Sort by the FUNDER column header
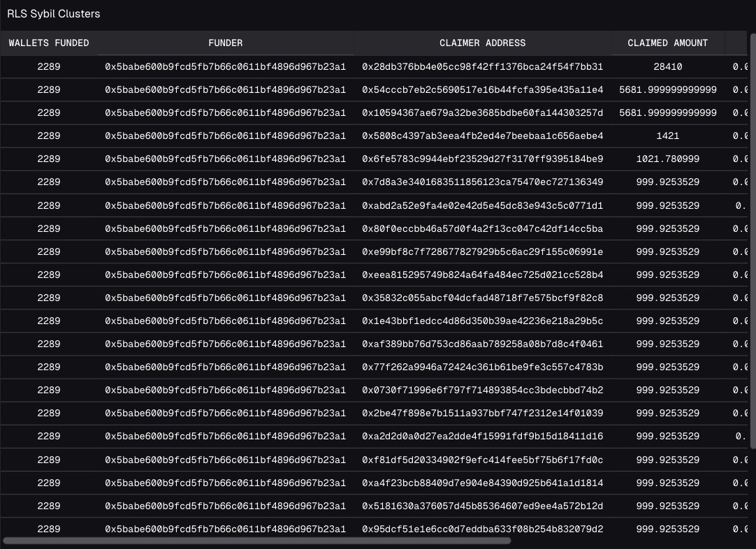 225,43
